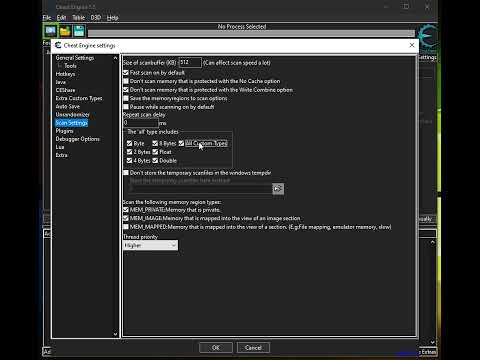Click the save floppy disk icon
Screen dimensions: 480x360
79,31
